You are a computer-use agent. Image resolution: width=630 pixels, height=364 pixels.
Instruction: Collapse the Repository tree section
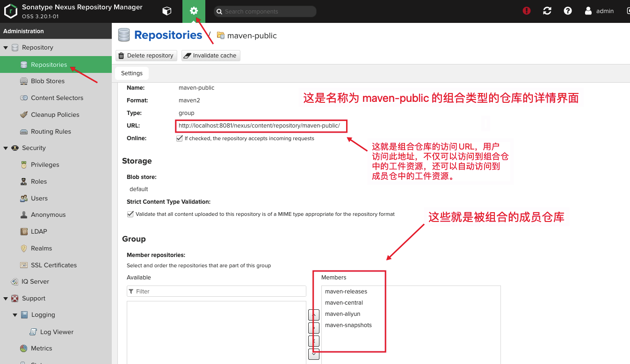coord(6,48)
